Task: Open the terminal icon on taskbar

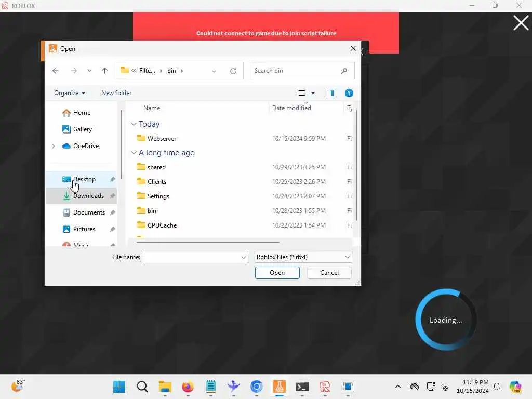Action: [302, 387]
